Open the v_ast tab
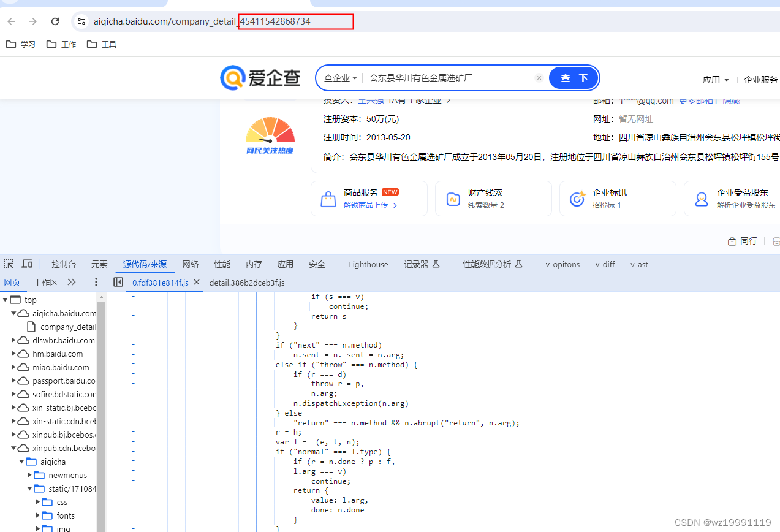The width and height of the screenshot is (780, 532). [639, 264]
